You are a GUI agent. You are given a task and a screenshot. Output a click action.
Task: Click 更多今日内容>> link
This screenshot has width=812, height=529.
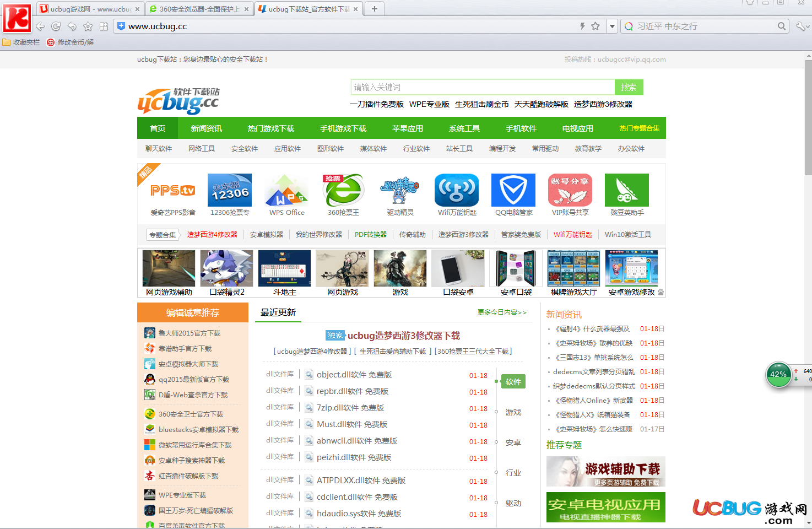click(x=502, y=312)
